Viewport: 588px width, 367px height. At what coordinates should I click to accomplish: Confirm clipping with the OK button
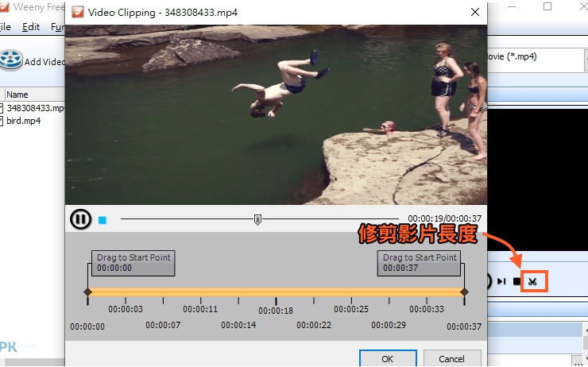click(388, 358)
